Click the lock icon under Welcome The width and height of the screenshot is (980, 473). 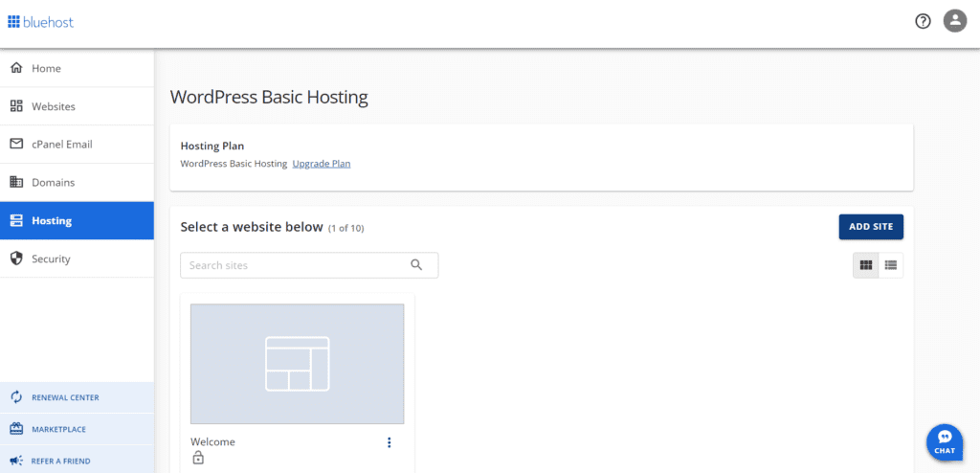(197, 459)
